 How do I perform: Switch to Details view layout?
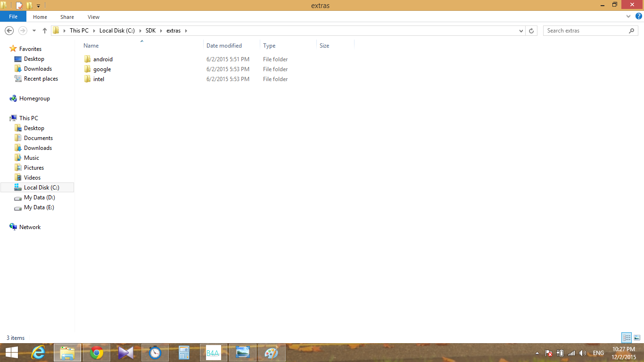(627, 337)
